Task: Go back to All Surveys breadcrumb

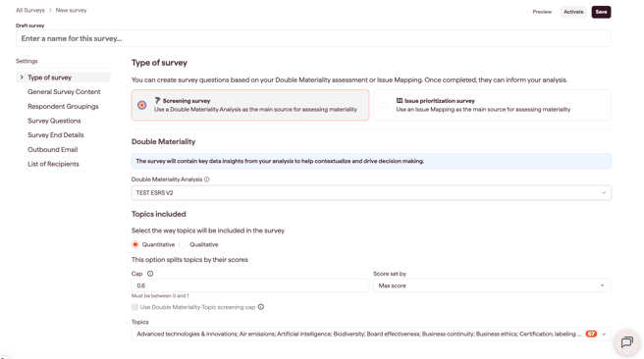Action: pos(30,10)
